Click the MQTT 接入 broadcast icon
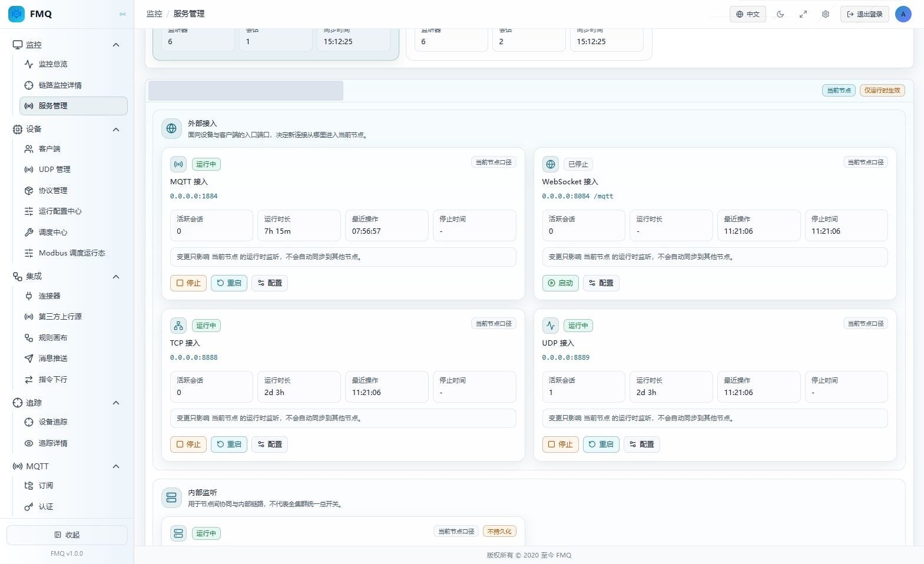This screenshot has height=564, width=924. (x=178, y=164)
